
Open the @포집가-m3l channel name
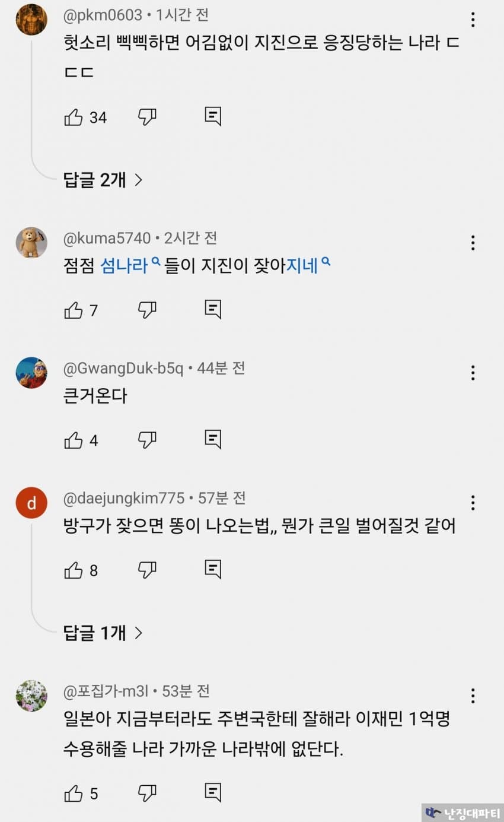pos(107,691)
